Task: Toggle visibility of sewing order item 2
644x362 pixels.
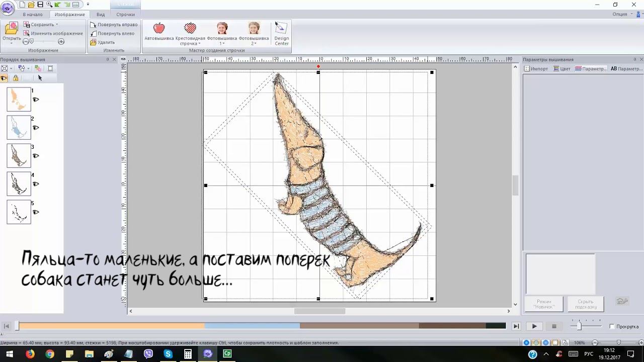Action: tap(36, 128)
